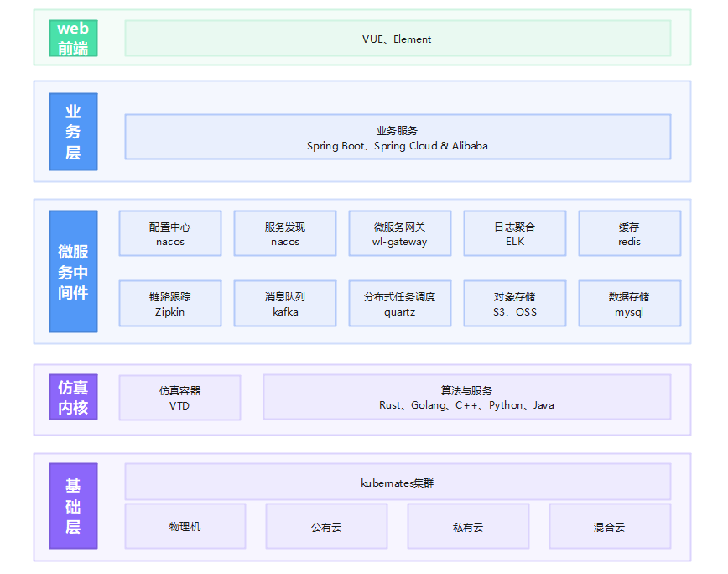Click the 微服务中间件 label block
The width and height of the screenshot is (728, 574).
point(73,271)
